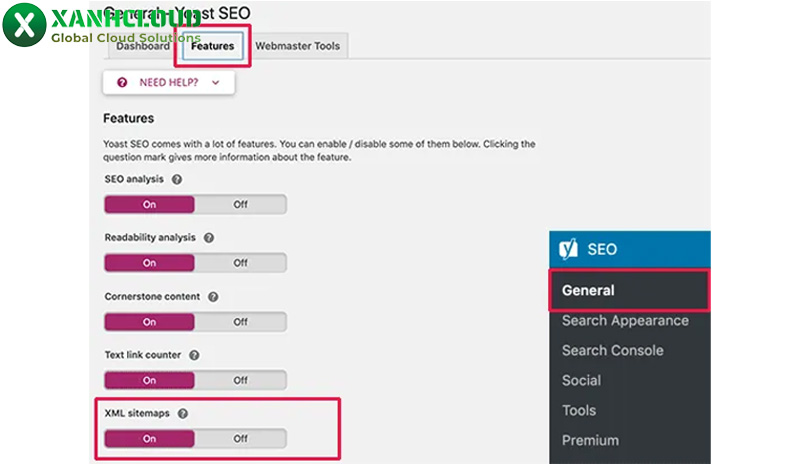Image resolution: width=800 pixels, height=464 pixels.
Task: Open help icon next to Readability analysis
Action: tap(209, 237)
